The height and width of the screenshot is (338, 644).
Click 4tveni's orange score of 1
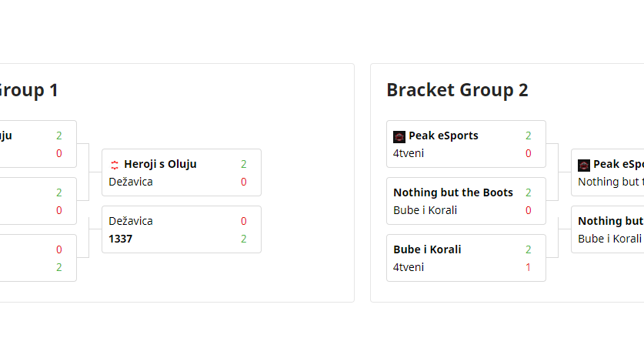coord(529,267)
